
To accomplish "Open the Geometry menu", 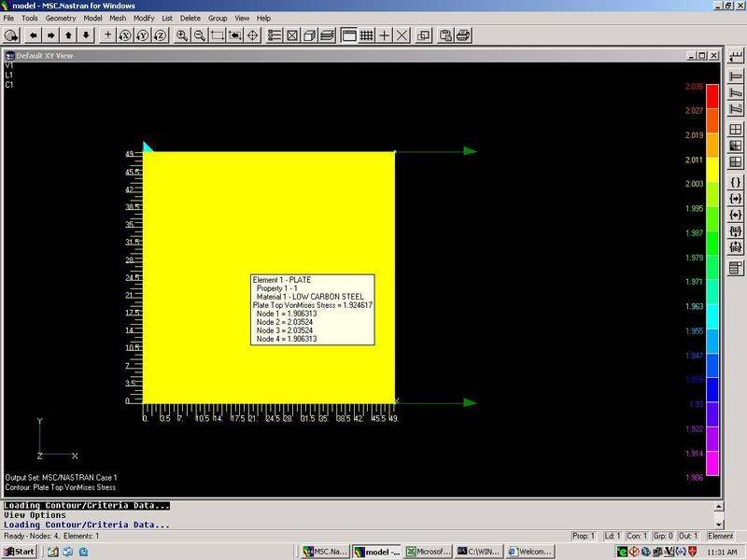I will [x=61, y=18].
